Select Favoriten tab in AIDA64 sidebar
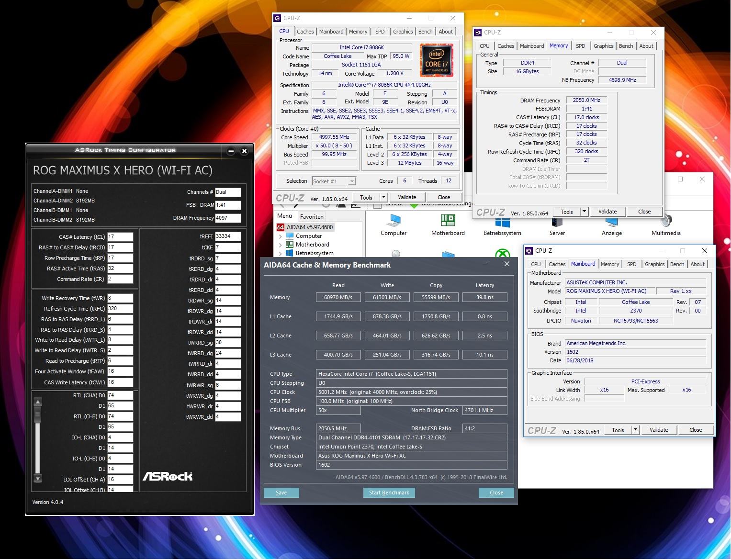 tap(312, 217)
